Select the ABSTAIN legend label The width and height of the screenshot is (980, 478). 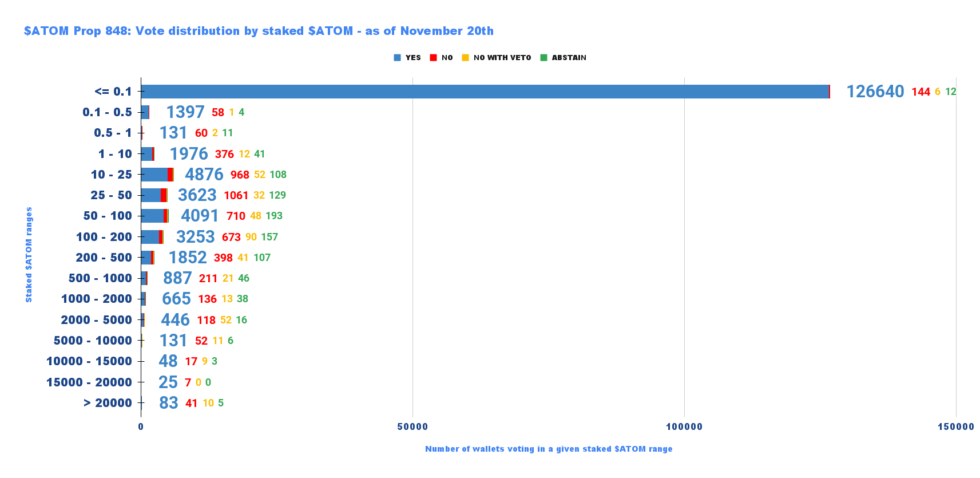coord(569,58)
